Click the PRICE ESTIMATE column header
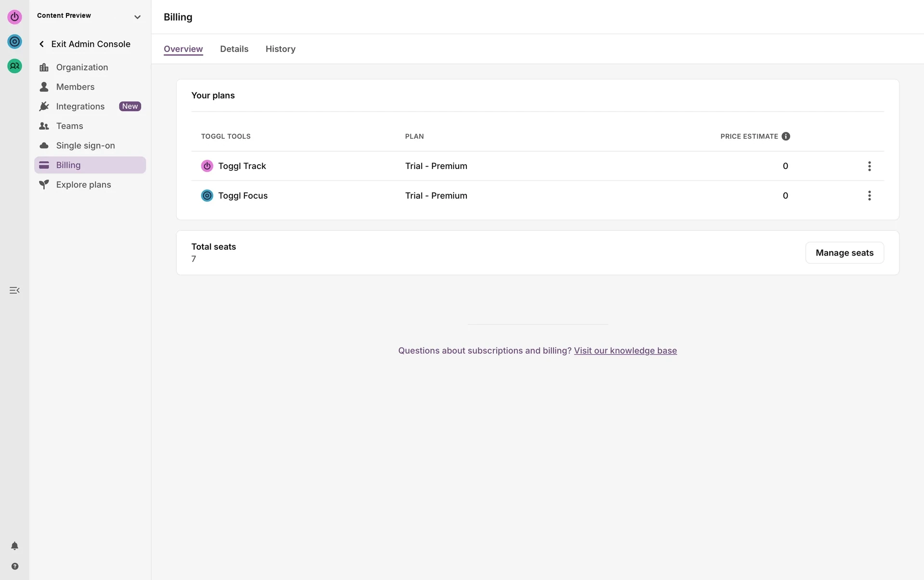 tap(749, 136)
